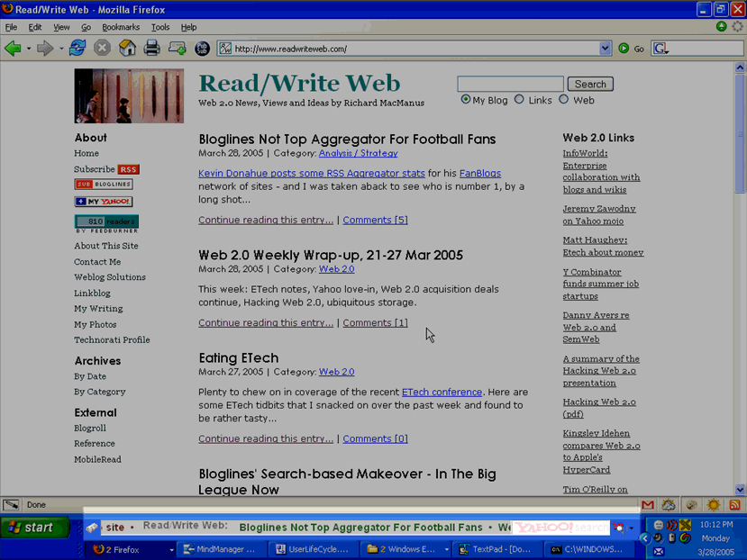Expand the Windows Explorer taskbar group dropdown
The image size is (747, 560).
click(446, 550)
